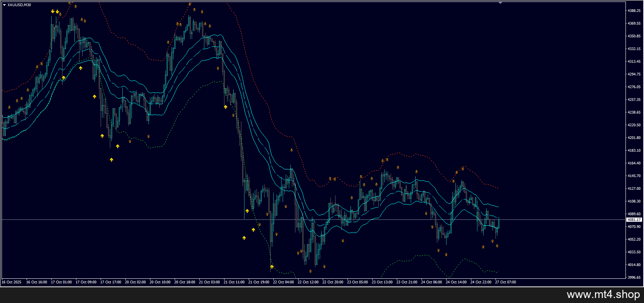644x303 pixels.
Task: Click price scale value 4257.35
Action: [x=634, y=100]
